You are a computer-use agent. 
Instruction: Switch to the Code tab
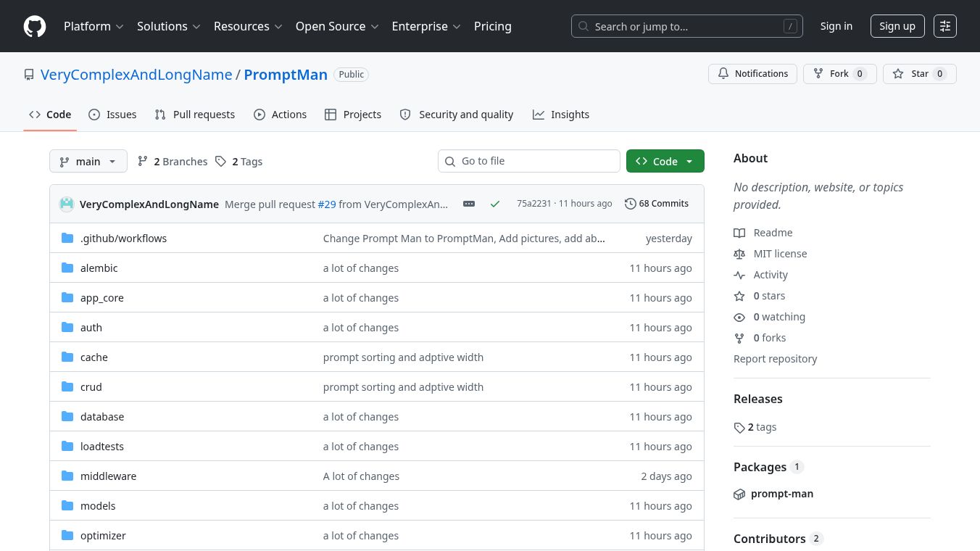pos(50,115)
